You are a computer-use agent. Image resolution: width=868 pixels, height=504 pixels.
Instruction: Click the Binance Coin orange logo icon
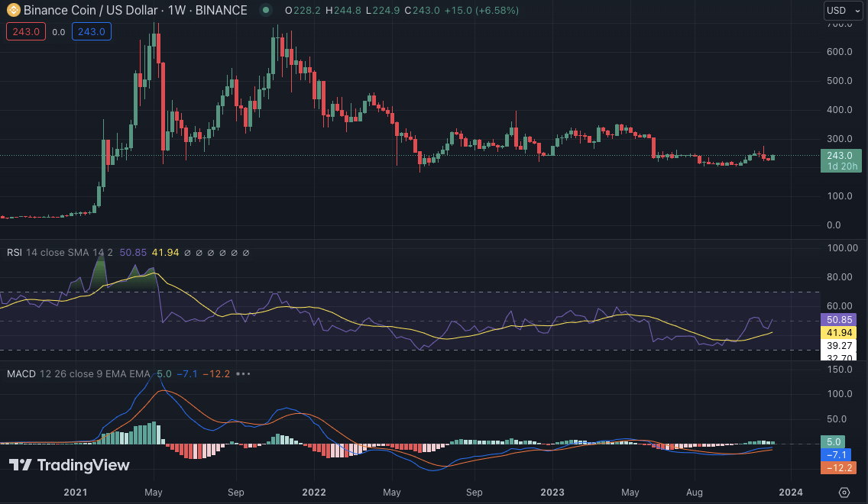click(x=13, y=11)
